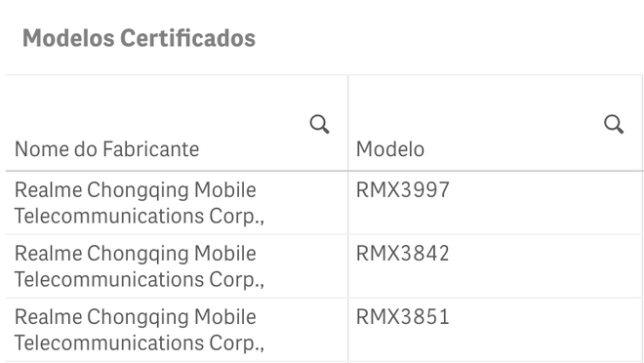
Task: Open search in Nome do Fabricante column
Action: [x=319, y=124]
